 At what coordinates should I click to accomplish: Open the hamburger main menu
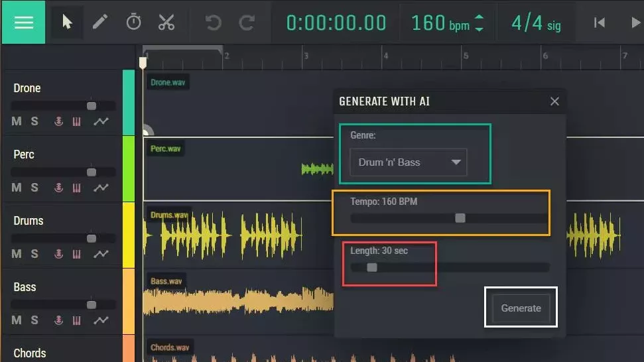[x=23, y=22]
